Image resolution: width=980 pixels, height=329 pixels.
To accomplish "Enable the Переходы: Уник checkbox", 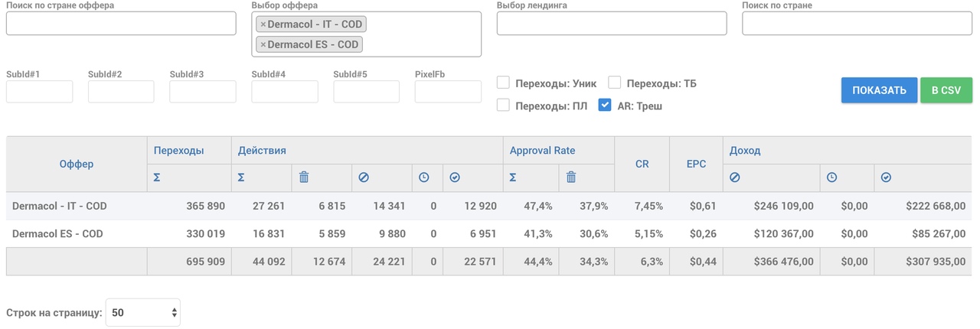I will point(503,83).
